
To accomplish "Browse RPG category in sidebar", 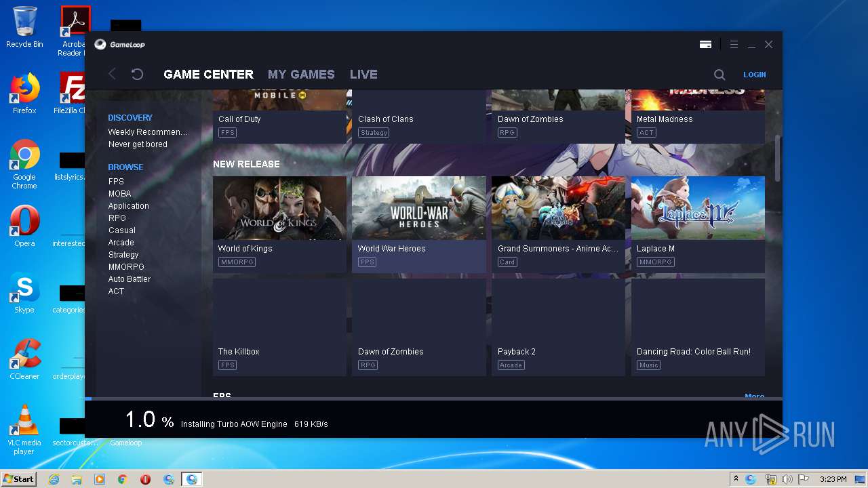I will coord(117,218).
